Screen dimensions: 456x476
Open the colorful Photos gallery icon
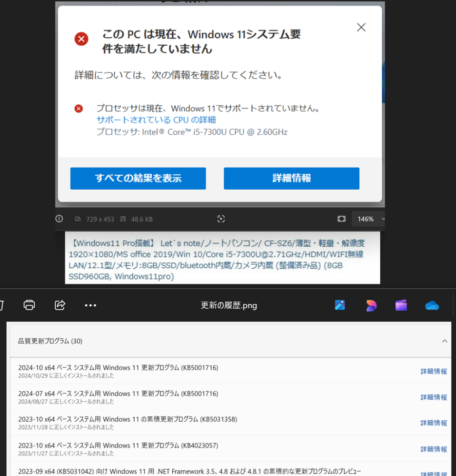click(x=339, y=305)
